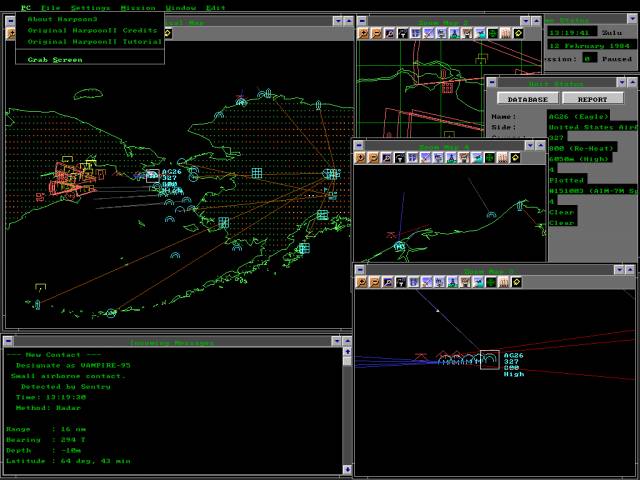Click the dark magnifier icon in bottom zoom map

[x=388, y=282]
